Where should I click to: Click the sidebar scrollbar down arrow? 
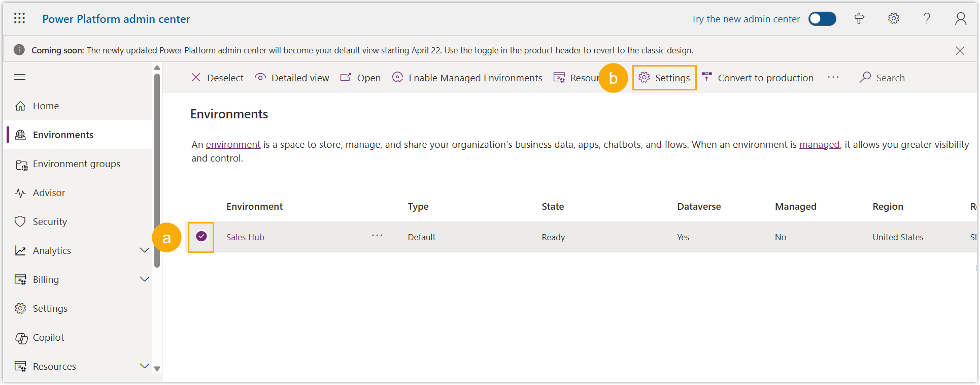point(157,369)
